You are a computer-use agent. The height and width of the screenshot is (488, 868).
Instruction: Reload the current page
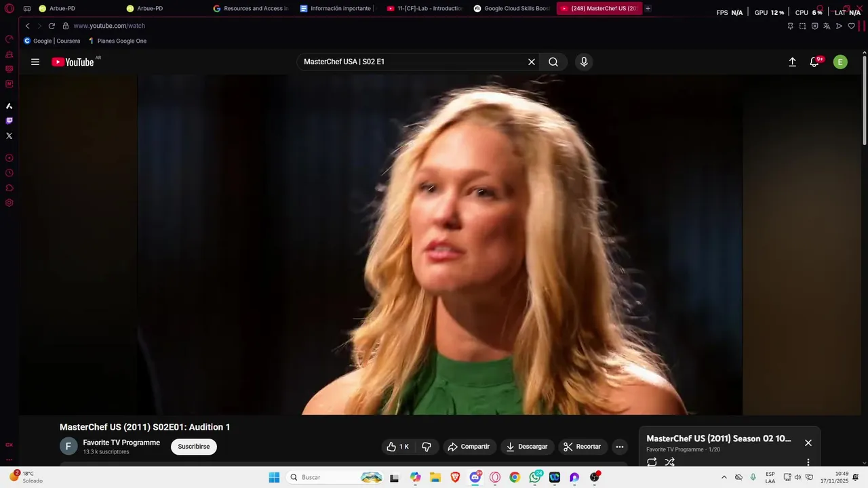click(52, 26)
